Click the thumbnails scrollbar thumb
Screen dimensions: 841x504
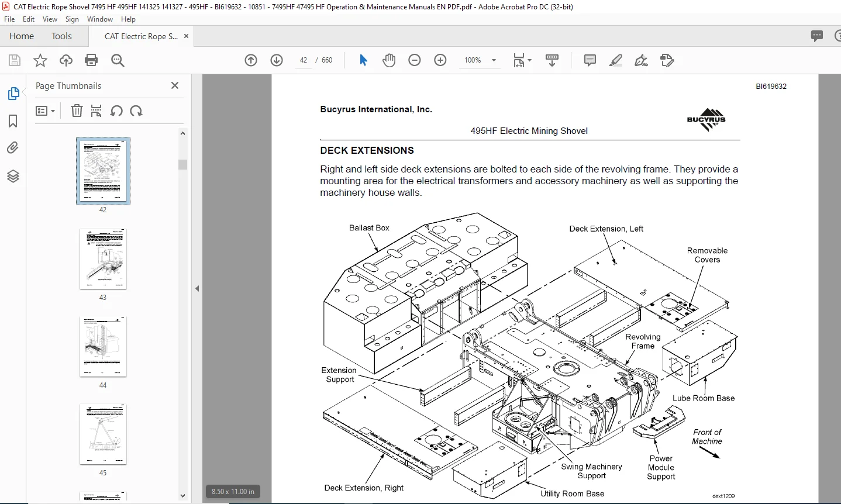pos(182,164)
